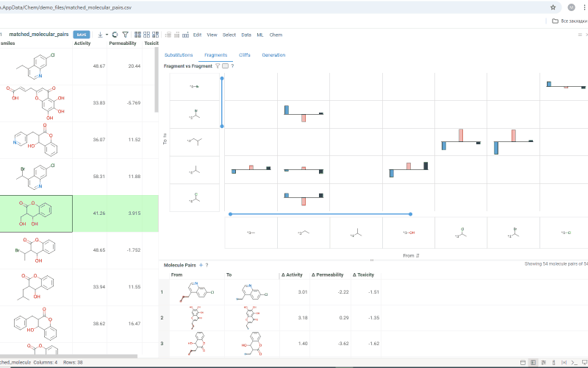Toggle the first layout grid icon in toolbar
588x368 pixels.
pyautogui.click(x=137, y=35)
